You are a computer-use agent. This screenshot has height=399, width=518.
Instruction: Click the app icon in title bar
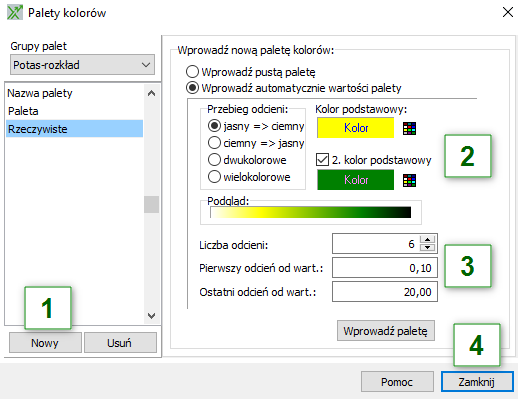15,13
